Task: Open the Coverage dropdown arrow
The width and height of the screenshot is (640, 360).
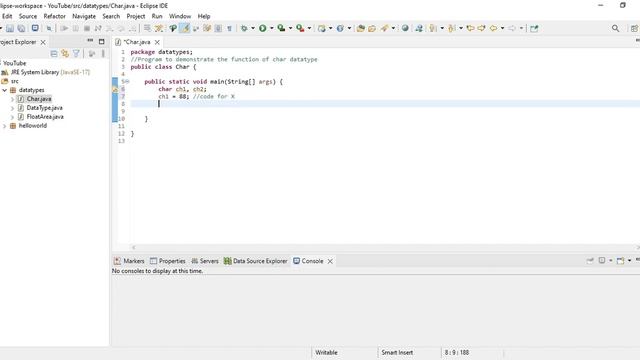Action: click(290, 28)
